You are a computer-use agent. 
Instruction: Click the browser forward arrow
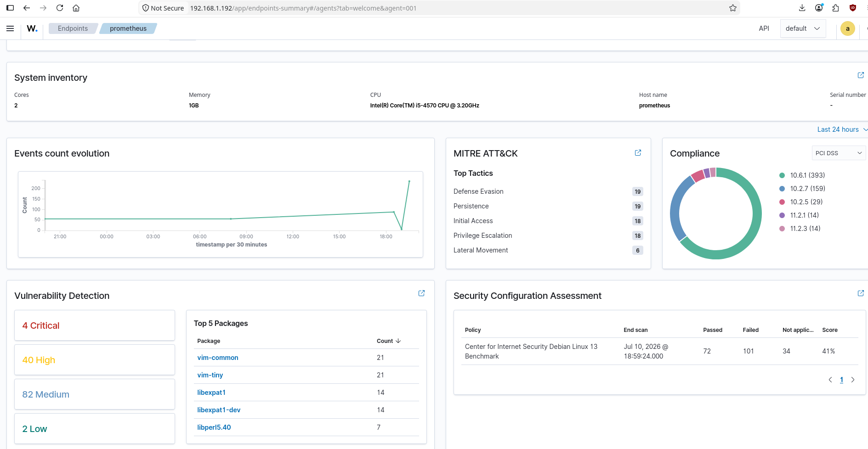(43, 8)
